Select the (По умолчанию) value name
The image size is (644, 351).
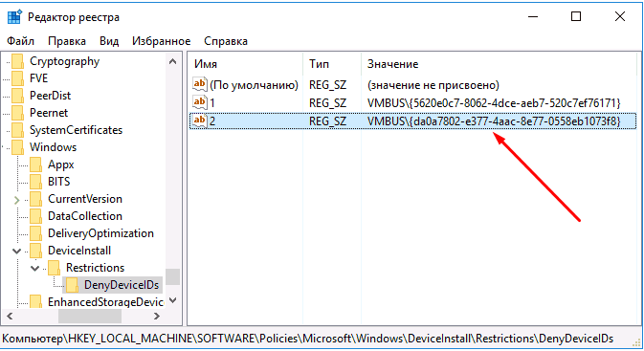click(254, 85)
